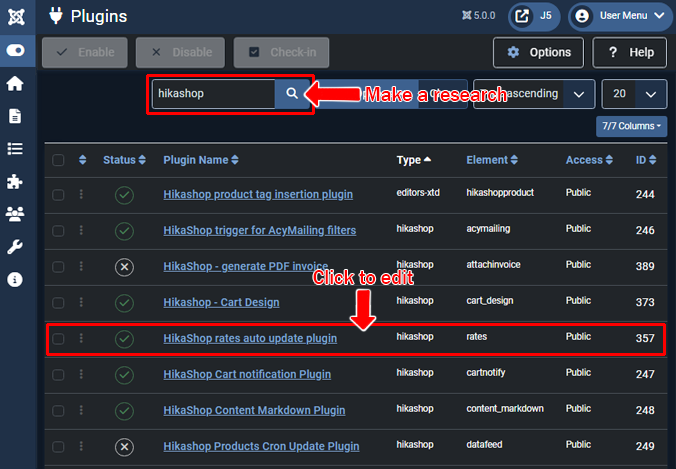Screen dimensions: 676x469
Task: Open Hikashop product tag insertion plugin link
Action: [258, 195]
